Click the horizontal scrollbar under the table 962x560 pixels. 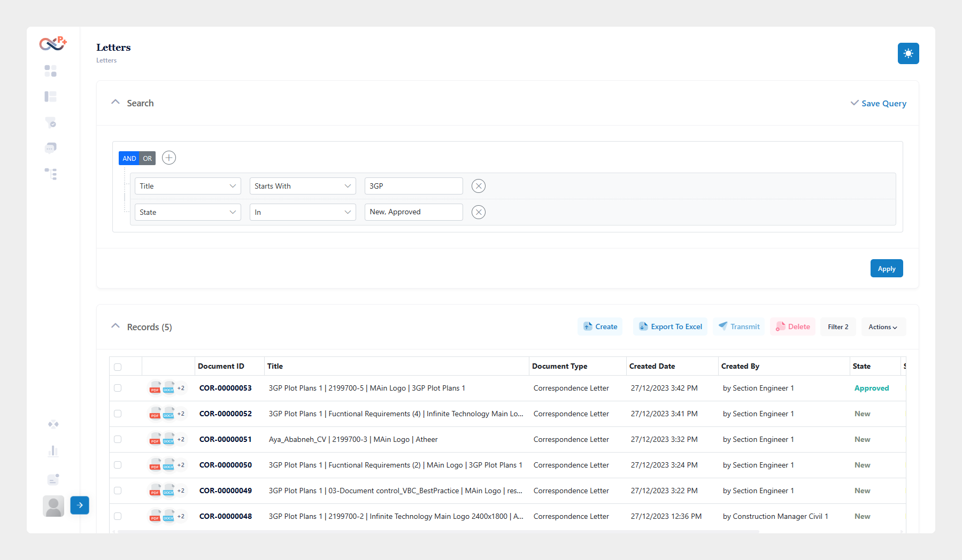438,532
